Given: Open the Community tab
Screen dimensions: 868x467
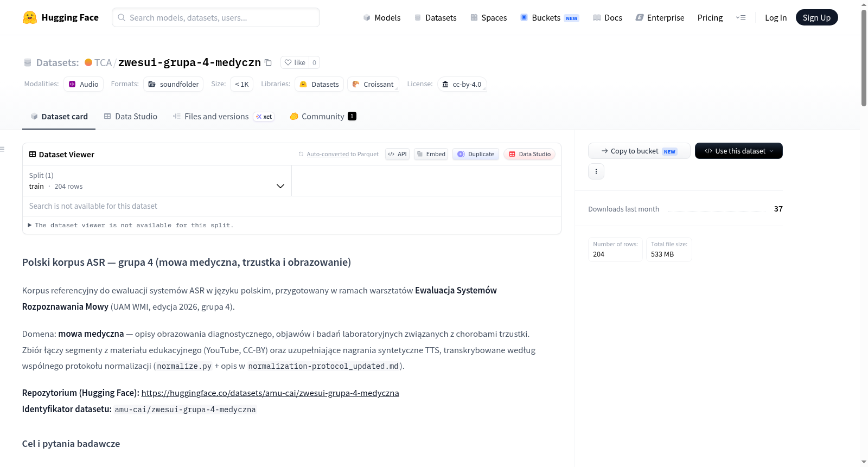Looking at the screenshot, I should coord(323,116).
